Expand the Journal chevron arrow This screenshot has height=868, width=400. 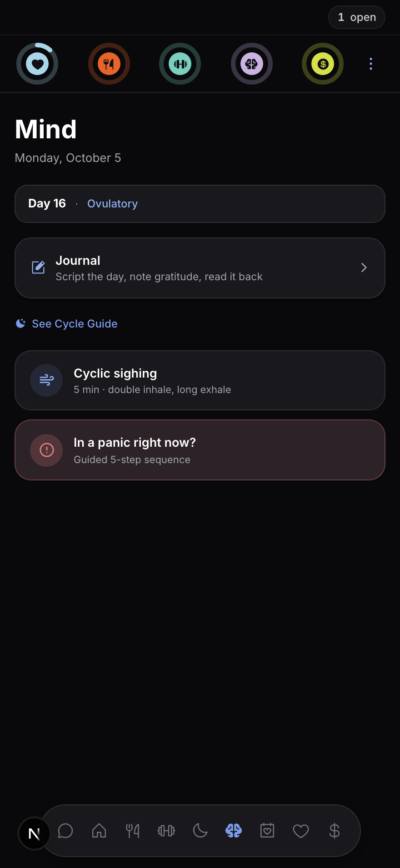[x=364, y=267]
